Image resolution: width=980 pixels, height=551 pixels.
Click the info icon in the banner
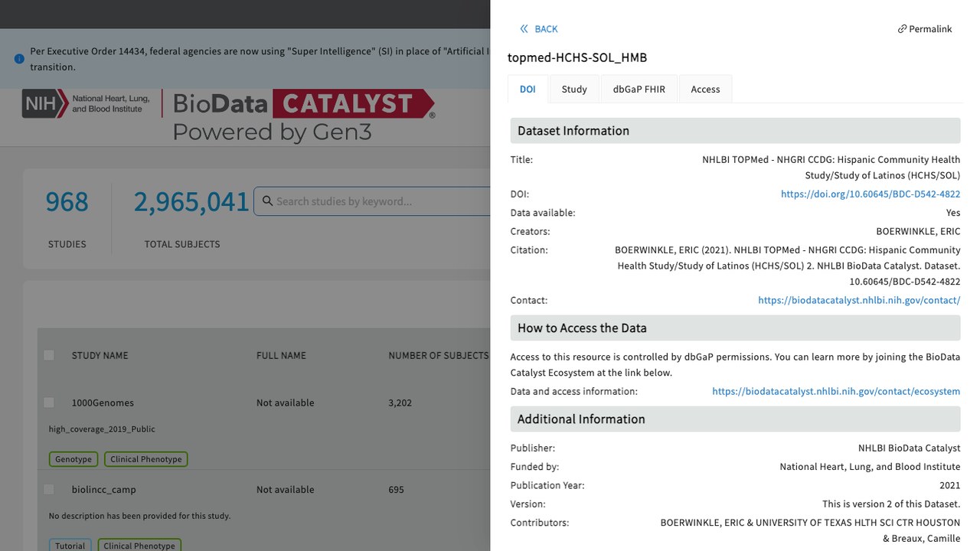click(19, 59)
